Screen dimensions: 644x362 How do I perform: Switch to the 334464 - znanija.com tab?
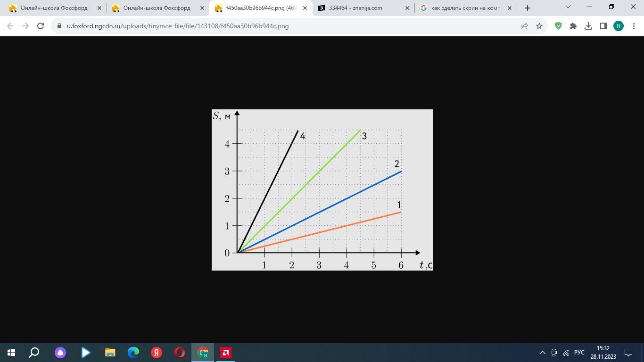point(360,8)
